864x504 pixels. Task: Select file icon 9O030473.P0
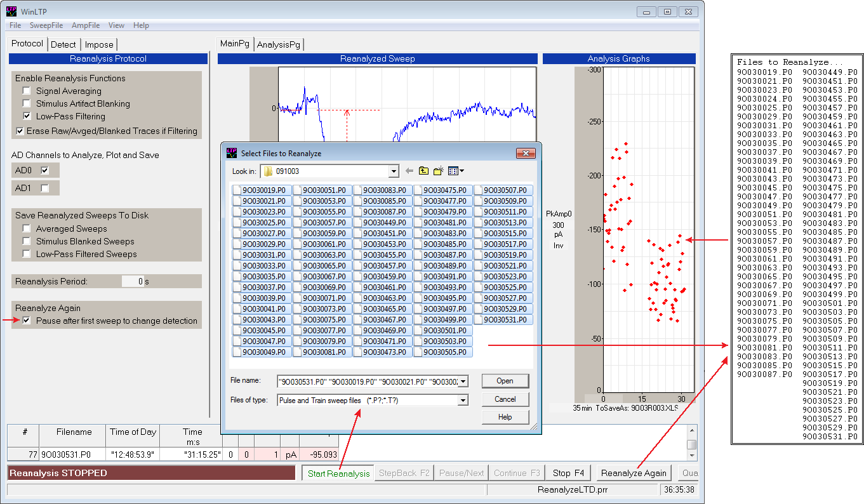click(358, 352)
